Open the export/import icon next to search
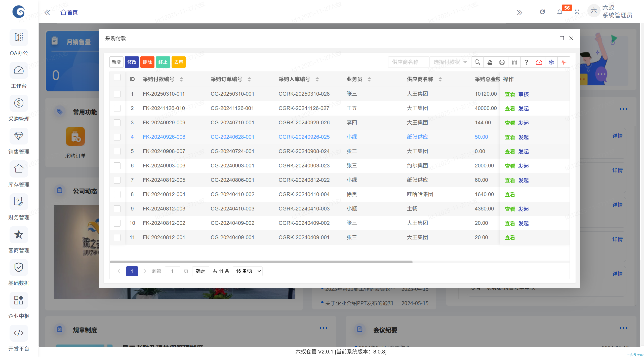The width and height of the screenshot is (644, 357). [x=490, y=62]
